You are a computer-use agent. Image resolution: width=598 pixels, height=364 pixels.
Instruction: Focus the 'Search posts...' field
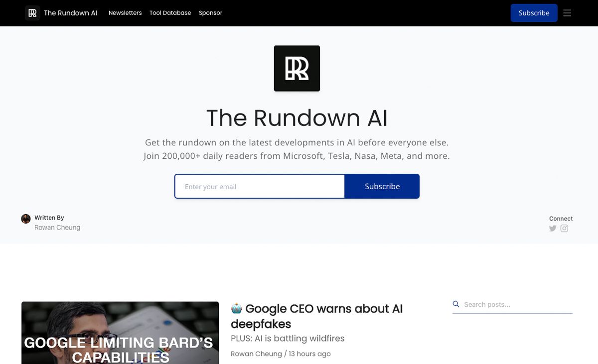[517, 305]
